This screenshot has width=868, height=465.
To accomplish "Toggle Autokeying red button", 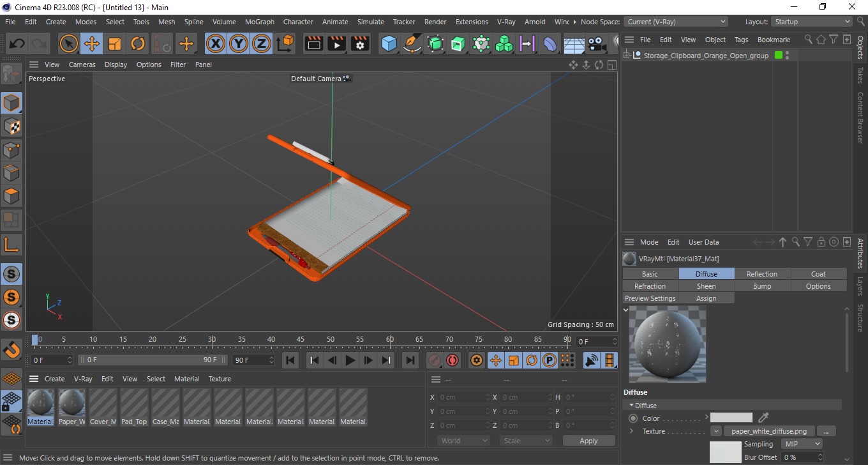I will coord(453,360).
